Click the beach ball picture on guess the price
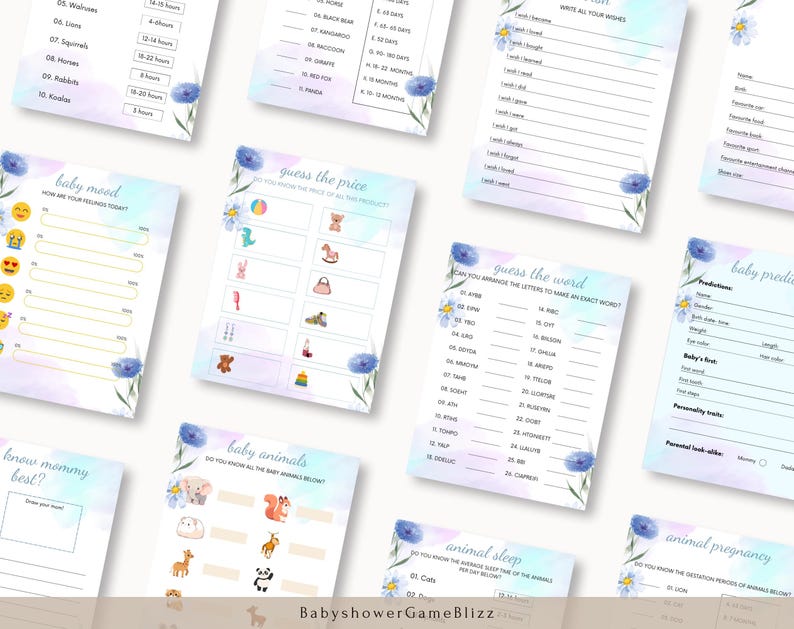Screen dimensions: 794x629 click(259, 207)
